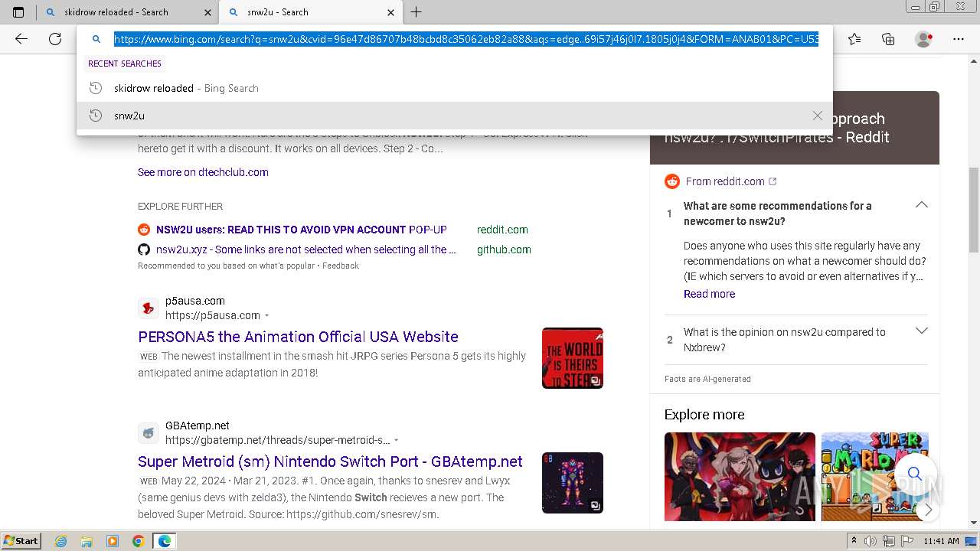
Task: Click the reddit.com domain beside NSW2U users
Action: [x=502, y=230]
